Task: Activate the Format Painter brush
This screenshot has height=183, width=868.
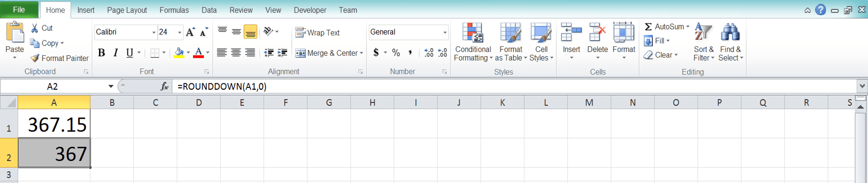Action: pyautogui.click(x=35, y=58)
